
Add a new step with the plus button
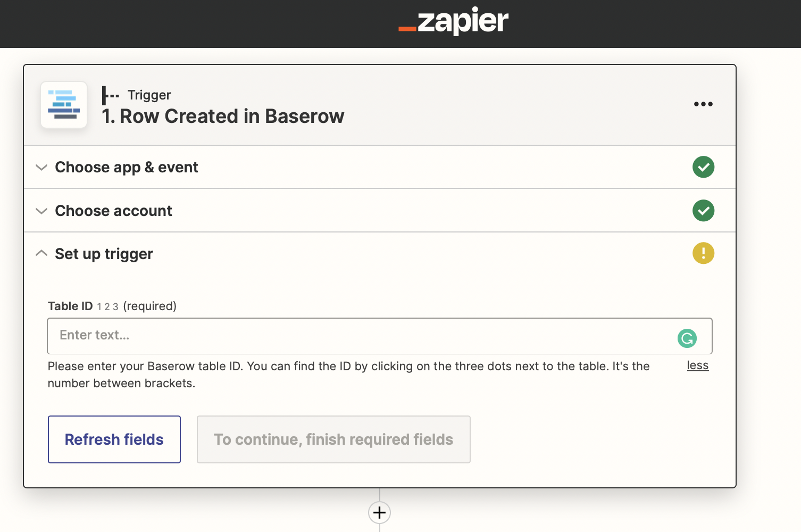click(x=380, y=513)
